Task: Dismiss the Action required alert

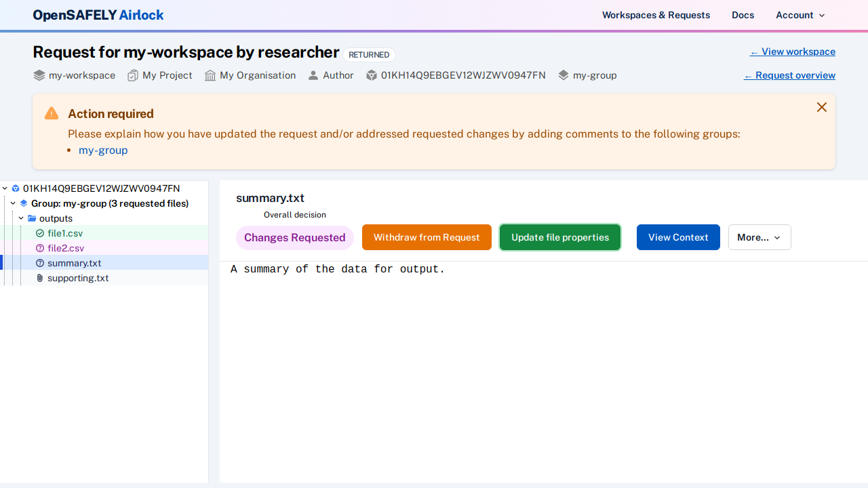Action: (822, 107)
